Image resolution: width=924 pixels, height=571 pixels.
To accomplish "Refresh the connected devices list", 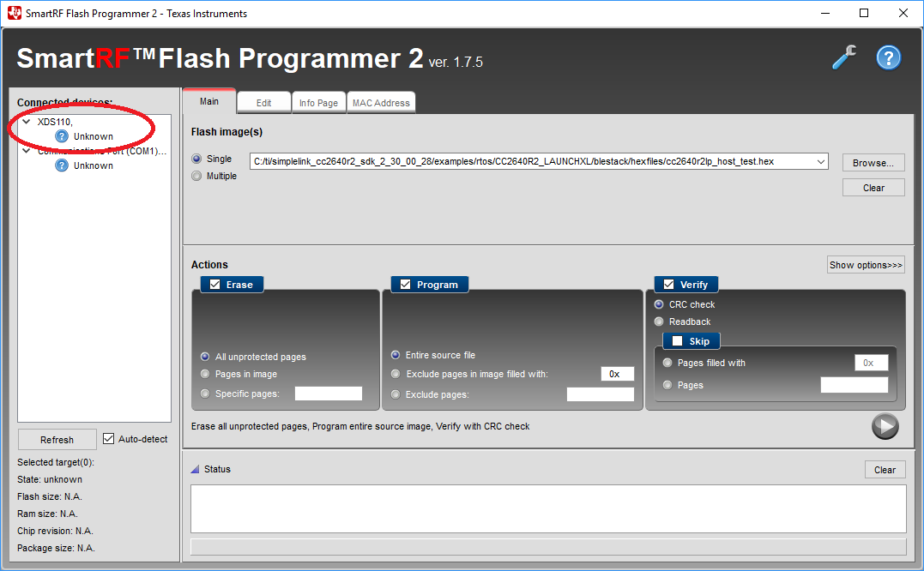I will 57,439.
